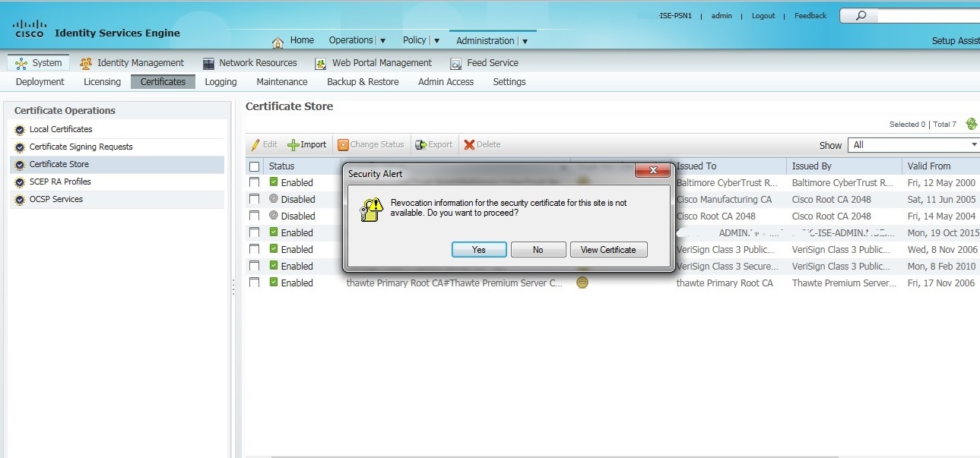Image resolution: width=980 pixels, height=458 pixels.
Task: Click the Certificate Signing Requests badge icon
Action: (20, 147)
